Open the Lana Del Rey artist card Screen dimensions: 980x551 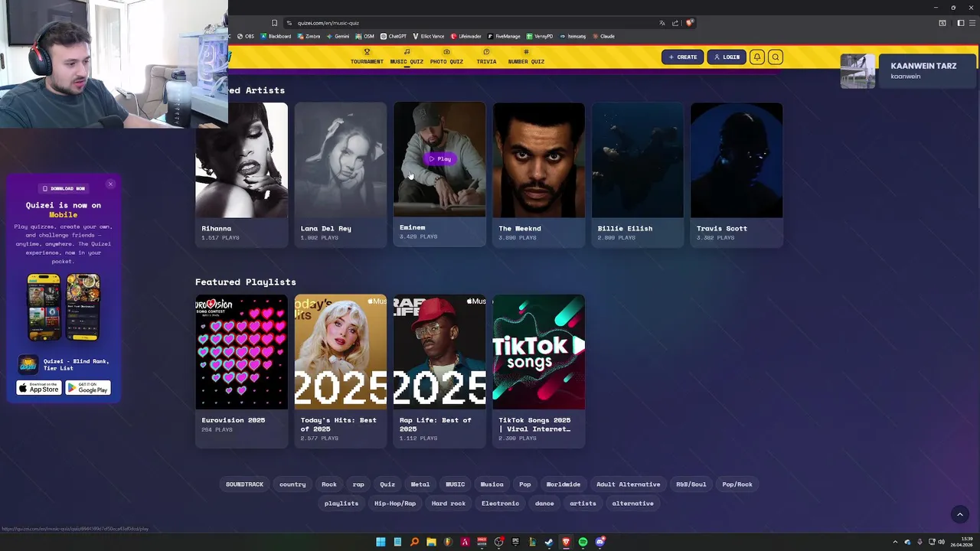(x=341, y=174)
